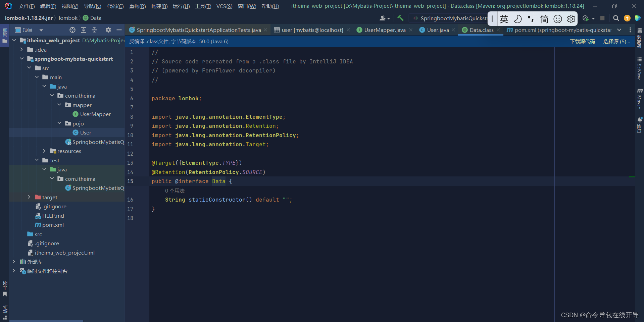This screenshot has width=644, height=322.
Task: Select itheima_web_project.iml file
Action: (64, 253)
